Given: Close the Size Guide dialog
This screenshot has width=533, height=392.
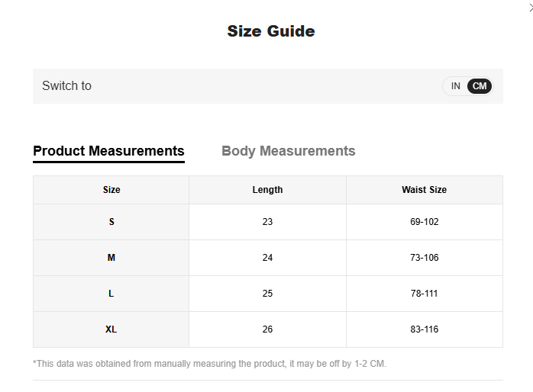Looking at the screenshot, I should 529,8.
